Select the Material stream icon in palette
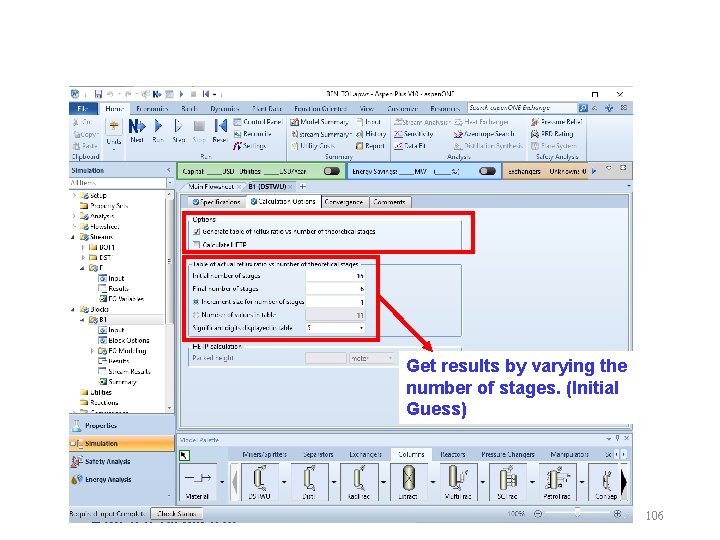Screen dimensions: 720x540 coord(197,482)
